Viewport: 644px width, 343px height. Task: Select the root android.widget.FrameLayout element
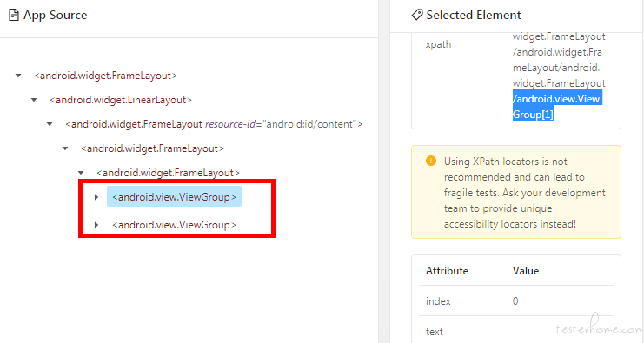pyautogui.click(x=105, y=76)
